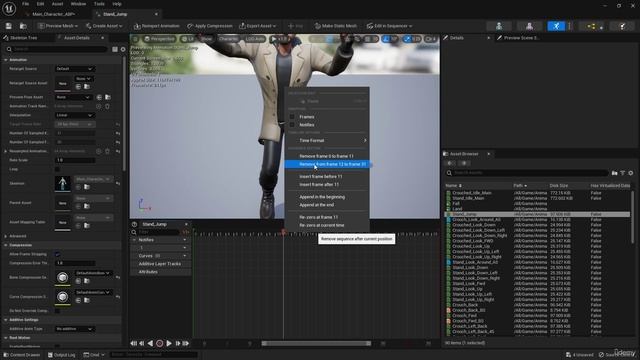Click Reimport Animation button
The height and width of the screenshot is (360, 640).
157,26
